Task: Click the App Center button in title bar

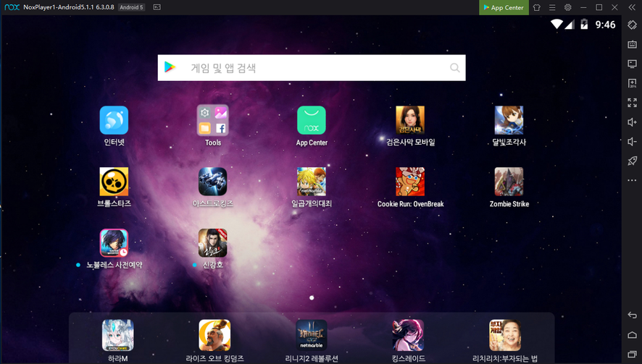Action: [504, 7]
